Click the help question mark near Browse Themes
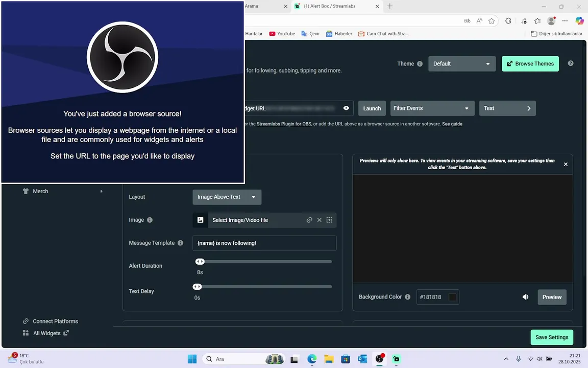Image resolution: width=588 pixels, height=368 pixels. click(570, 63)
